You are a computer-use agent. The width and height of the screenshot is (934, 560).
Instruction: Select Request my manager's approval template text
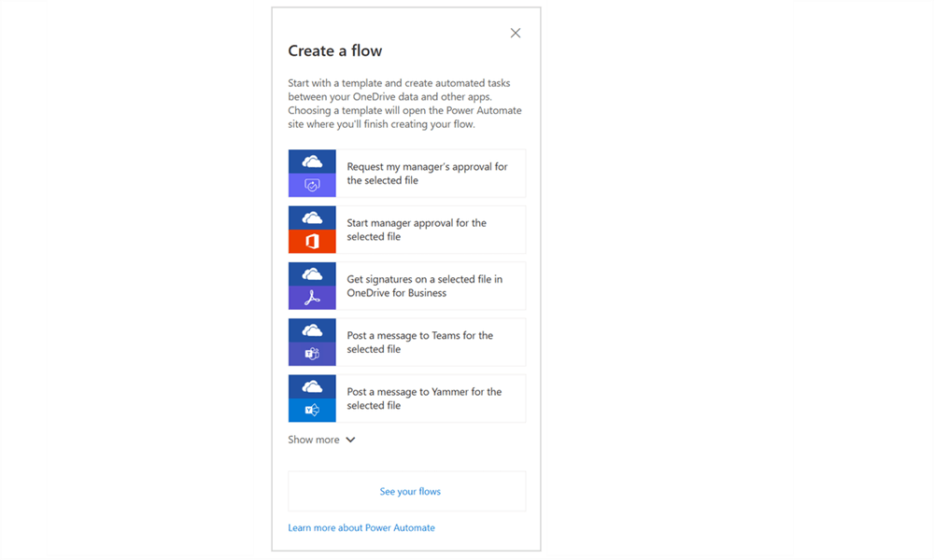tap(427, 174)
